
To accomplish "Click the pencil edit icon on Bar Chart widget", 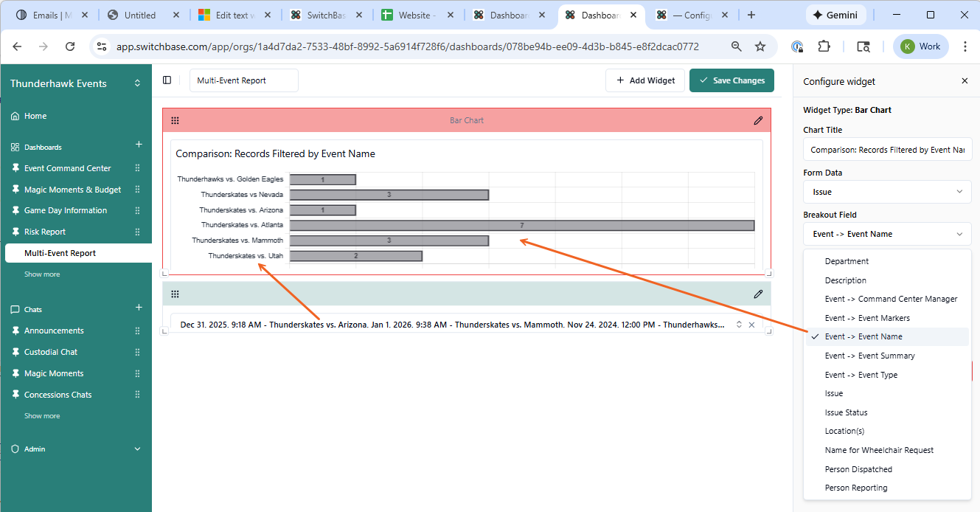I will 758,120.
